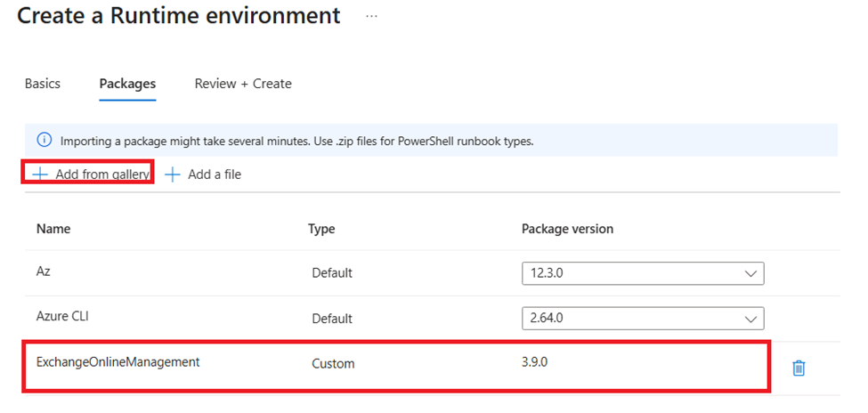The height and width of the screenshot is (413, 868).
Task: Click the chevron arrow on the 12.3.0 dropdown
Action: point(750,273)
